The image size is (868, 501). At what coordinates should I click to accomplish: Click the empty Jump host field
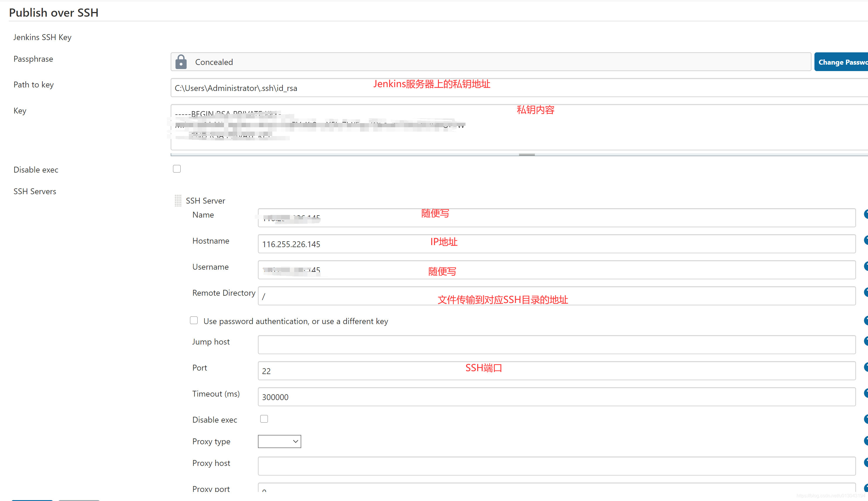coord(557,345)
